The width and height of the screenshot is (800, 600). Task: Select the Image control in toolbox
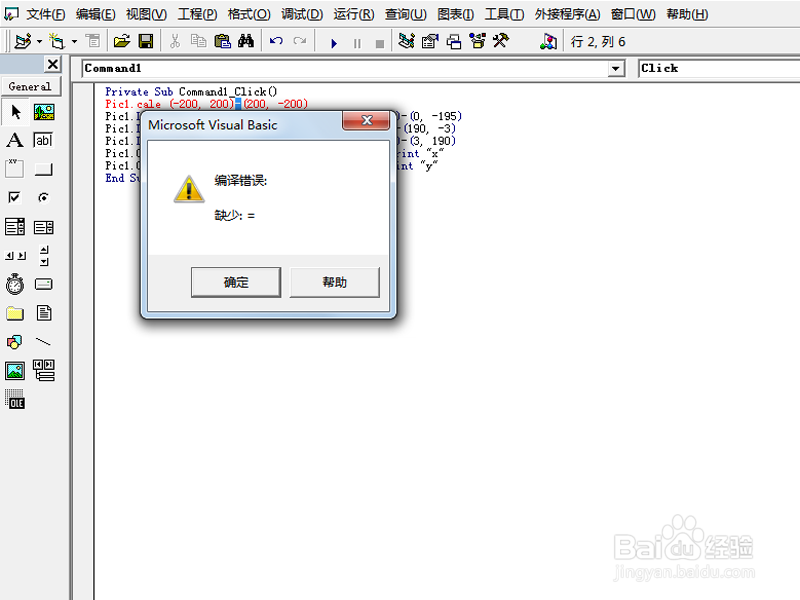(15, 370)
